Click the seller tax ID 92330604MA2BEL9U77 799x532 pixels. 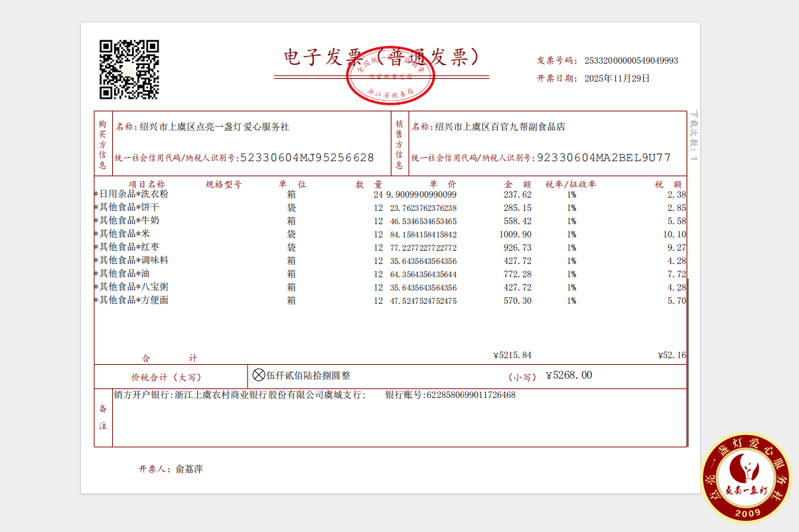(x=603, y=158)
